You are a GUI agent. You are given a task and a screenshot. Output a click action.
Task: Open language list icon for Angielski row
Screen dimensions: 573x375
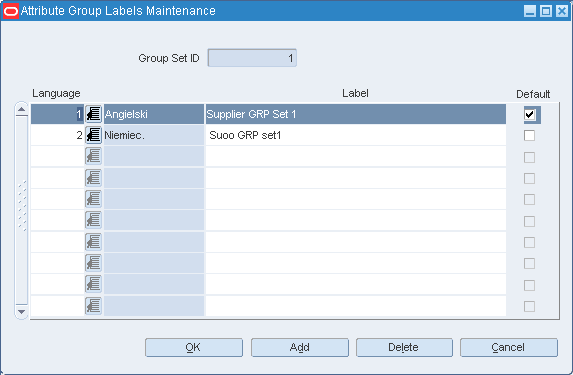coord(94,114)
